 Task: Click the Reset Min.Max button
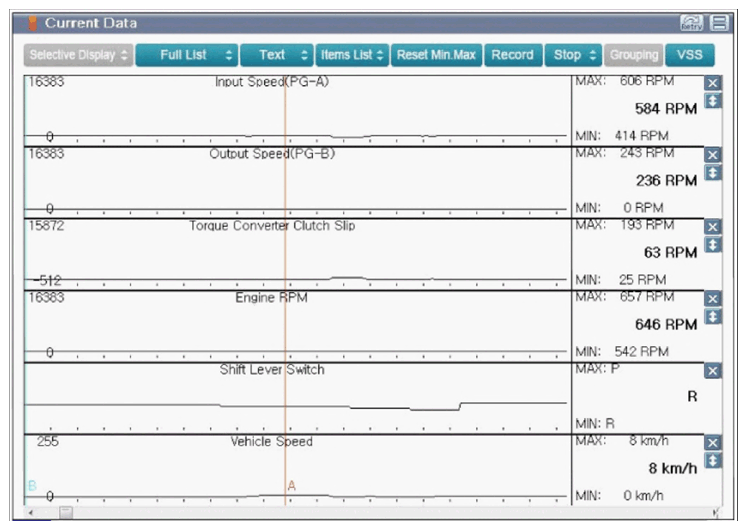pos(436,55)
